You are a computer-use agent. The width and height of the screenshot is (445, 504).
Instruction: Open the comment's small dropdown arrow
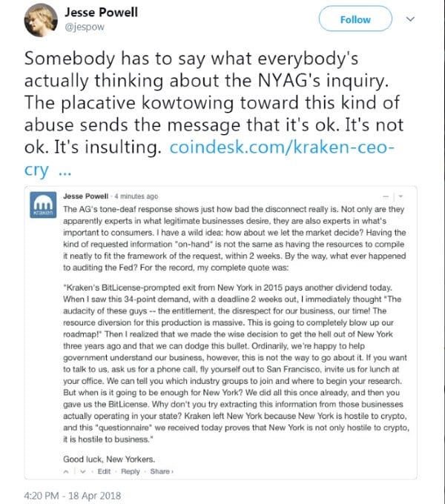pyautogui.click(x=400, y=196)
